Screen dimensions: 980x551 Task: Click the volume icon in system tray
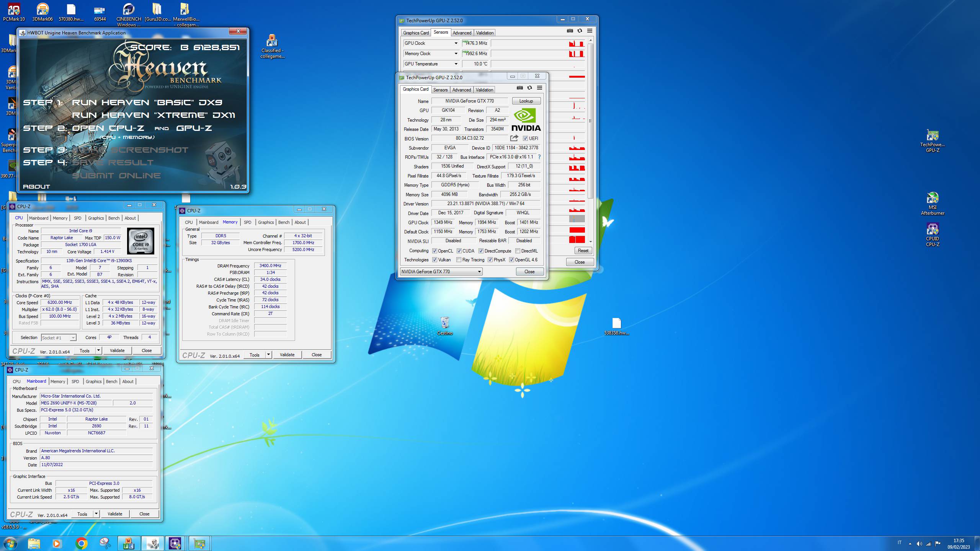click(919, 544)
